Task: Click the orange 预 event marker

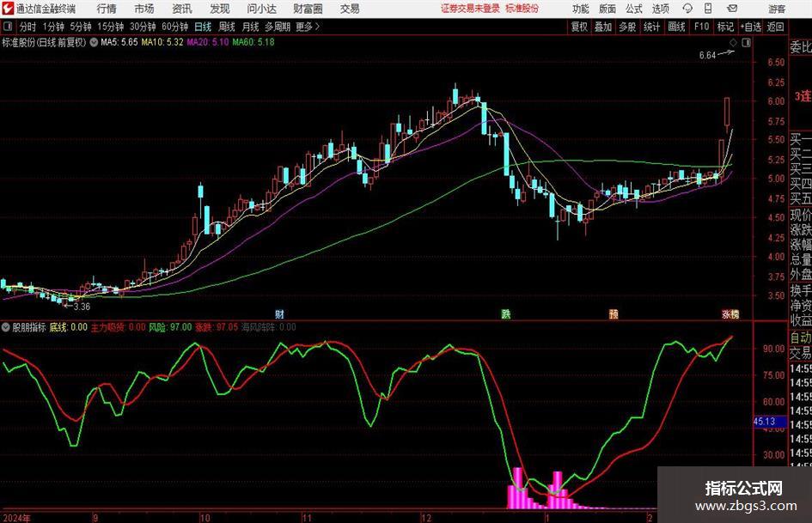Action: 614,313
